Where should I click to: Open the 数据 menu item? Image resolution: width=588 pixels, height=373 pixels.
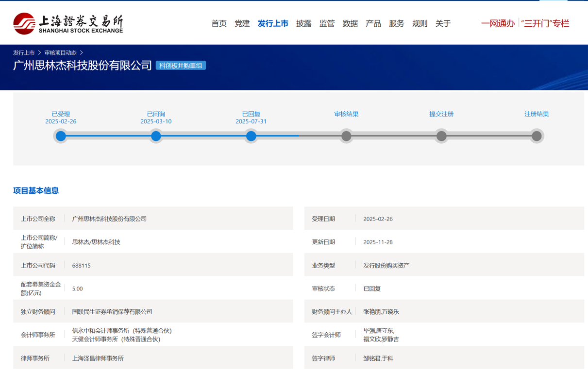tap(350, 23)
